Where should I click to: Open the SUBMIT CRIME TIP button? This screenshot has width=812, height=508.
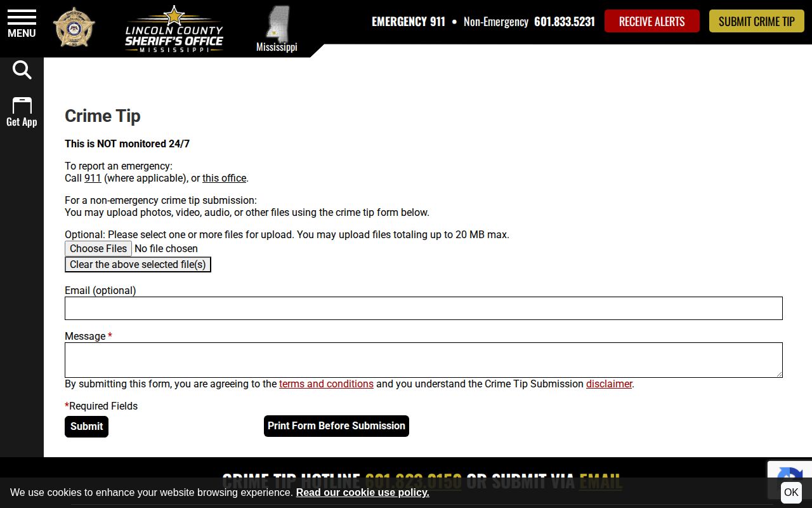coord(756,21)
